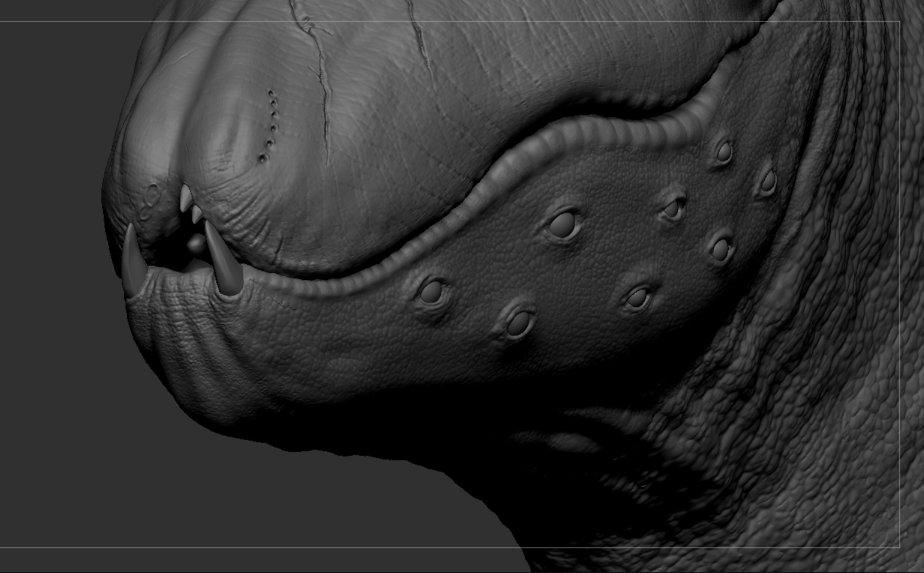Click the largest central bump on the jaw

click(564, 224)
